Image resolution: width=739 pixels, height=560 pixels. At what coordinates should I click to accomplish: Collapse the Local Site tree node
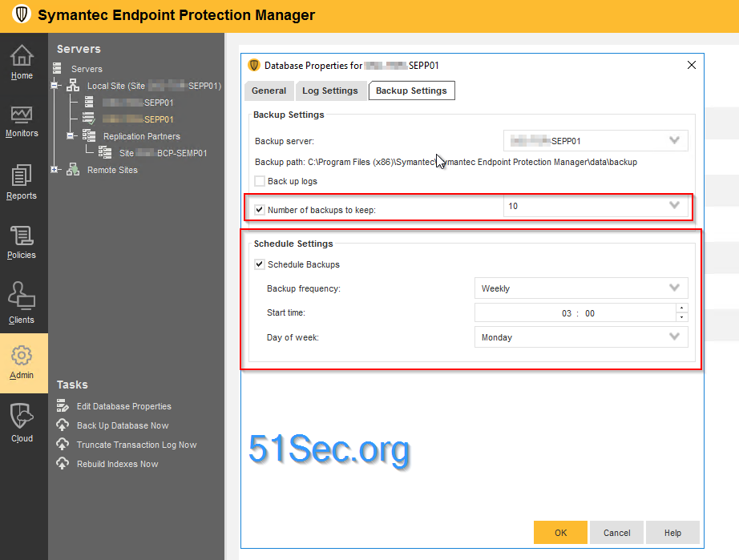pyautogui.click(x=55, y=85)
